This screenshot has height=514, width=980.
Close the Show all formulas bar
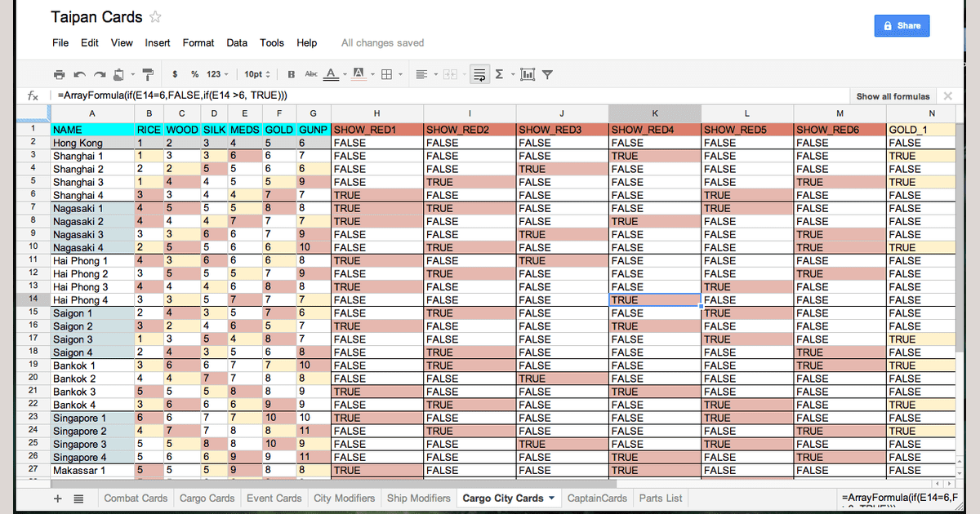pyautogui.click(x=948, y=95)
